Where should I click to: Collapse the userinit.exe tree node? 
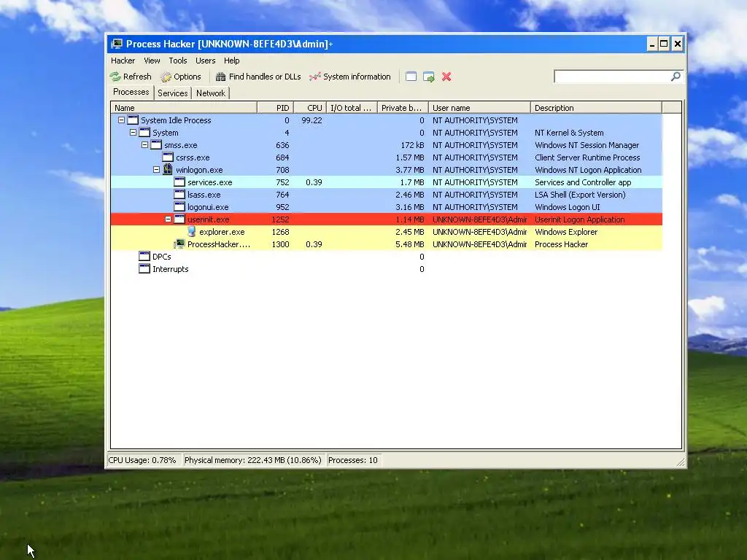point(169,219)
